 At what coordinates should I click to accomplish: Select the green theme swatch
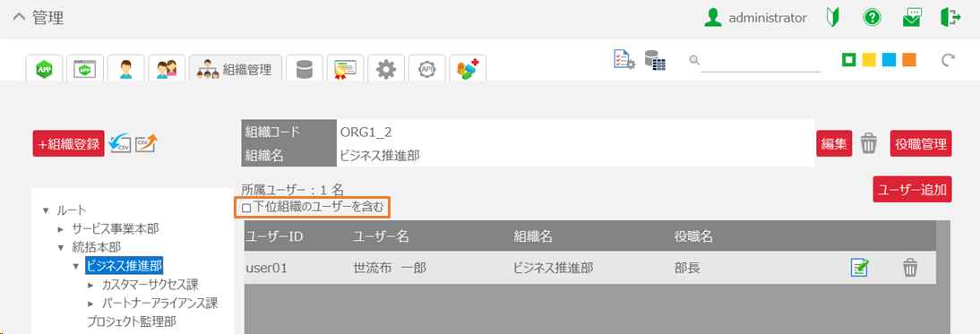click(848, 60)
